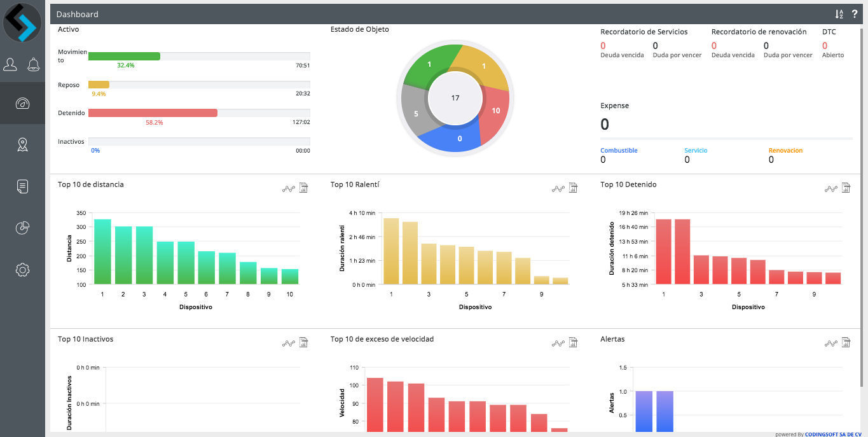
Task: Click the help question mark icon
Action: pyautogui.click(x=855, y=14)
